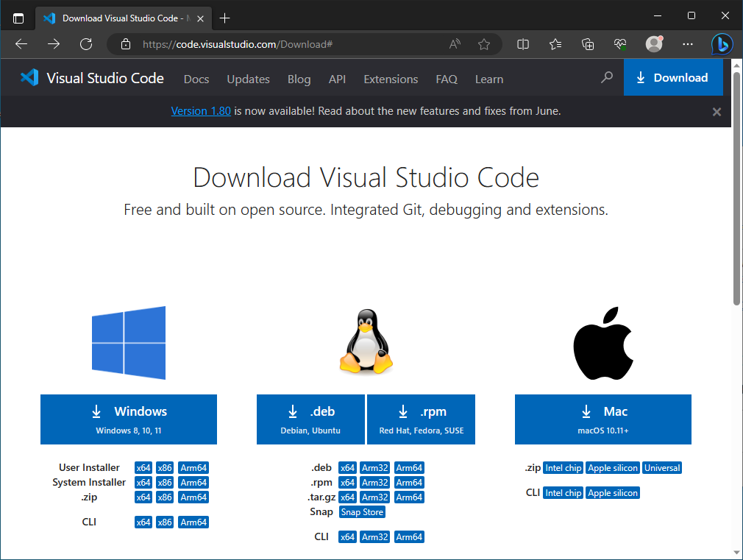
Task: Open the user profile avatar
Action: pos(654,44)
